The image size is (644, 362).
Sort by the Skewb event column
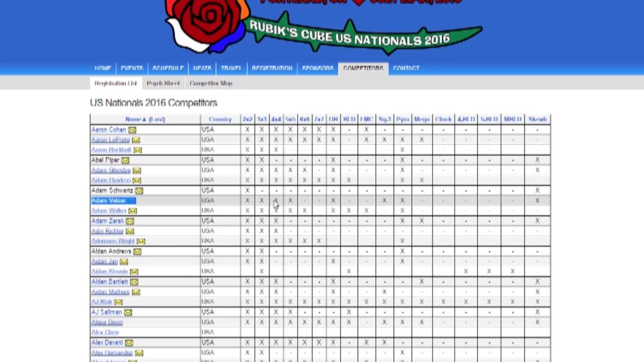tap(537, 119)
